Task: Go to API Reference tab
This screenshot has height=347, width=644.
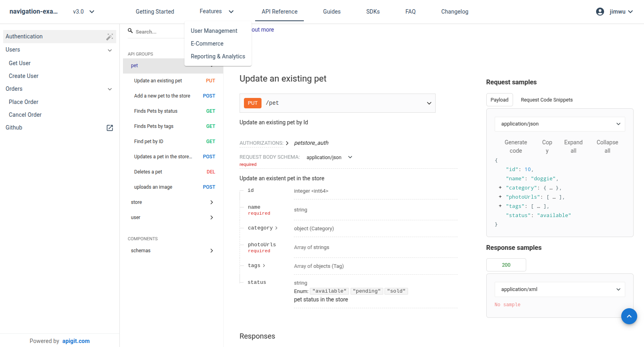Action: [279, 12]
